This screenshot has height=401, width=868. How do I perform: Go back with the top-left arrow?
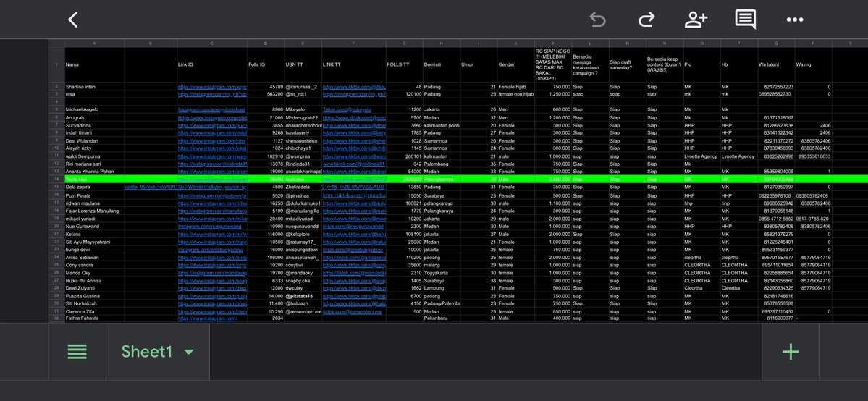click(x=72, y=20)
